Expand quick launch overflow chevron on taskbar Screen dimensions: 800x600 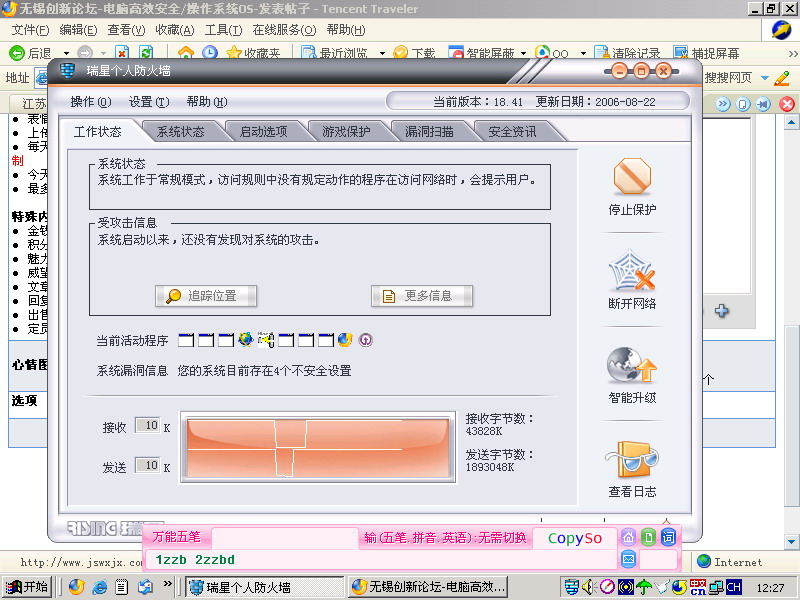click(x=167, y=584)
